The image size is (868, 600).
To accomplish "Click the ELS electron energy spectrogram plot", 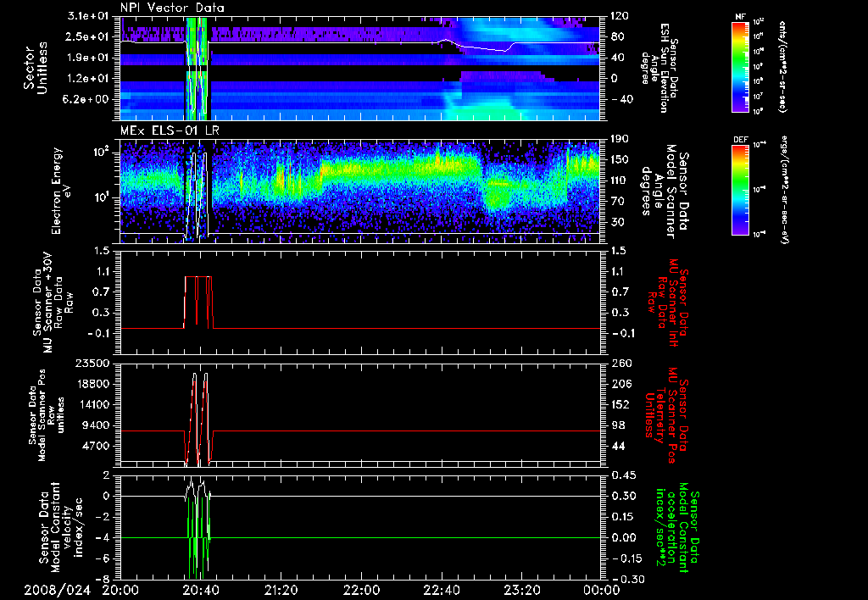I will [x=359, y=191].
